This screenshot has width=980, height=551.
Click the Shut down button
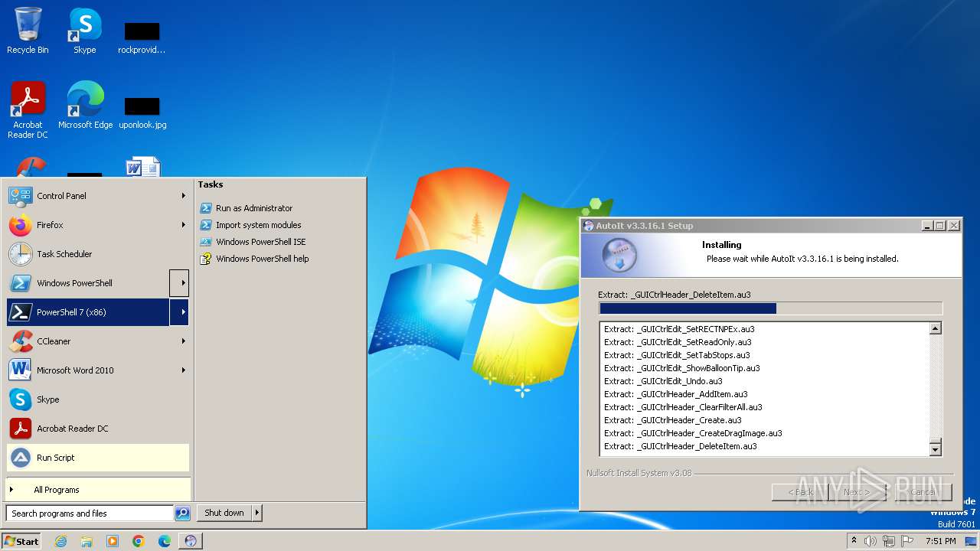pos(224,514)
